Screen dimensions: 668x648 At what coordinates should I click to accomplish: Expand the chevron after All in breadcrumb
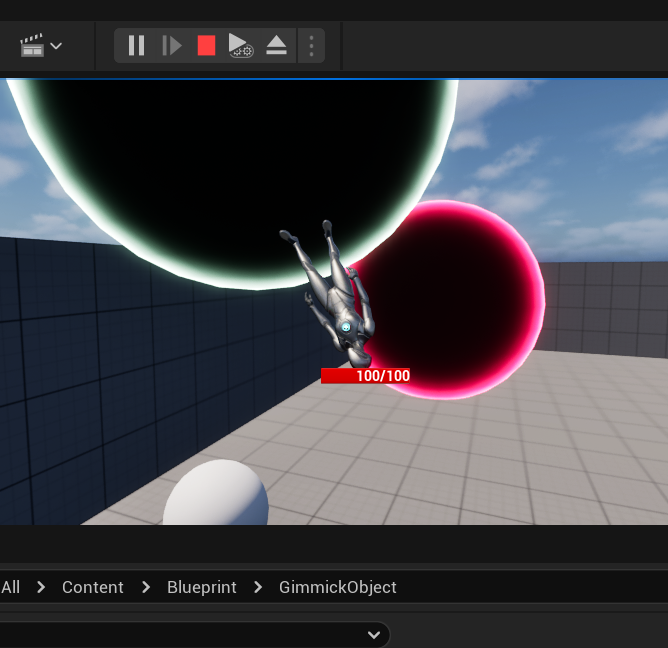point(41,587)
